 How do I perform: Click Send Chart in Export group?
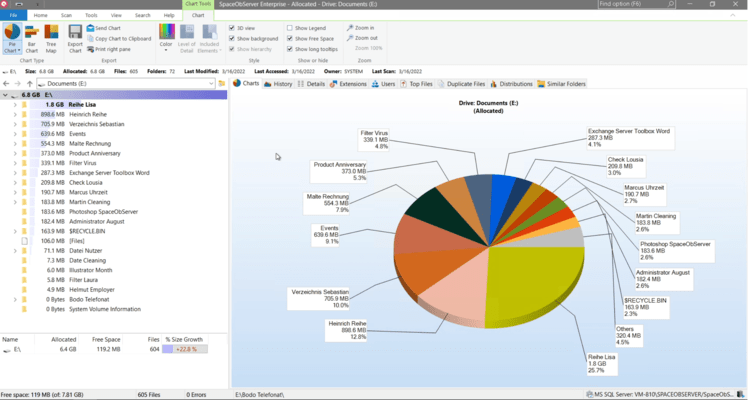pyautogui.click(x=107, y=28)
